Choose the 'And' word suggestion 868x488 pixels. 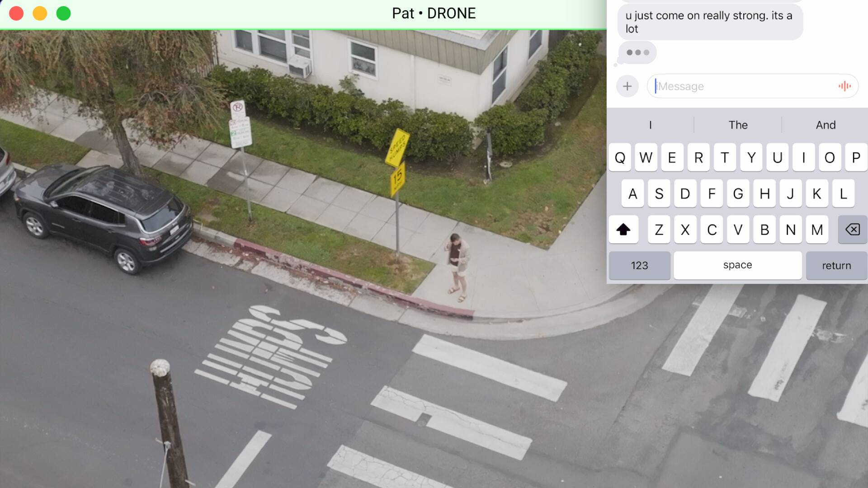825,125
